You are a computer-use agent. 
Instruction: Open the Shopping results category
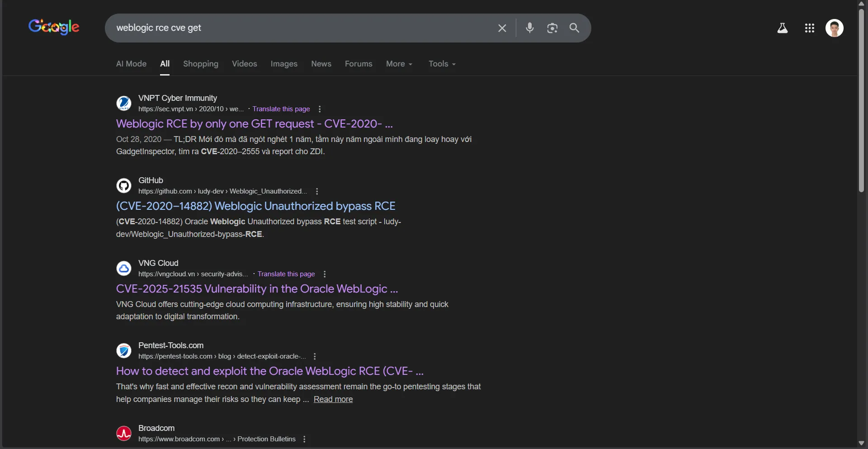[200, 64]
